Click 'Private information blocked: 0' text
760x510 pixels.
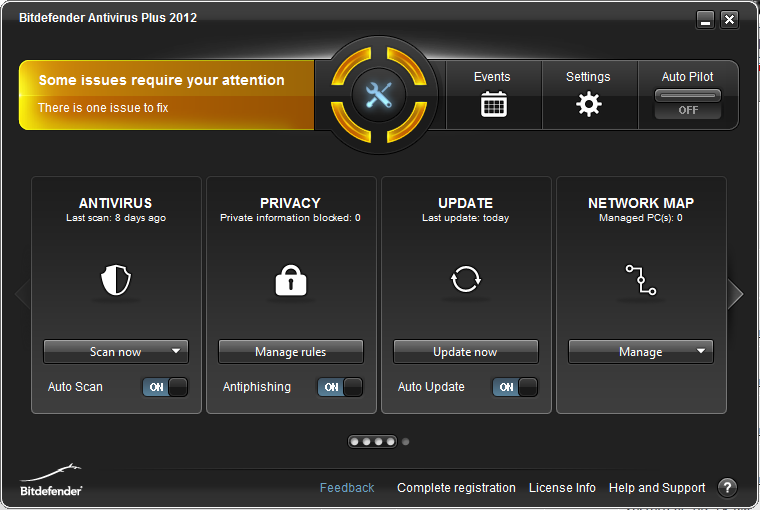290,218
